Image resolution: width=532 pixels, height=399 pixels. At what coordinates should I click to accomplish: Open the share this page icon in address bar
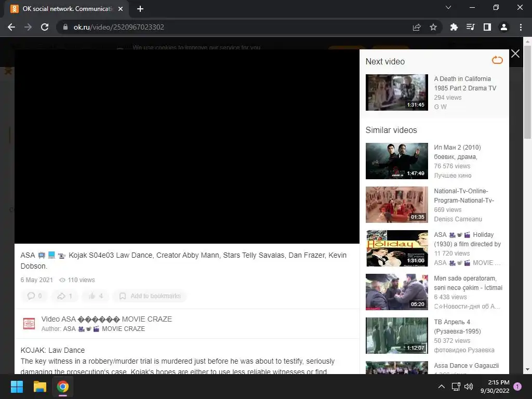(x=417, y=27)
